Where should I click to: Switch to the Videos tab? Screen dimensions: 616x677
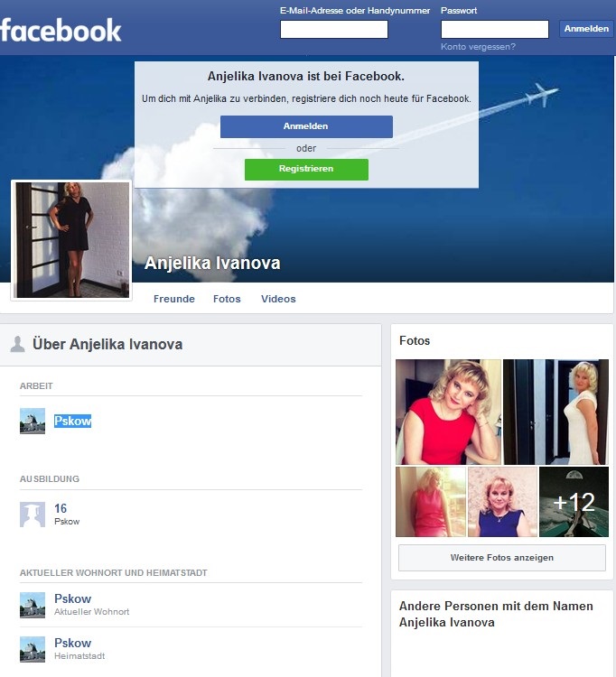coord(278,299)
